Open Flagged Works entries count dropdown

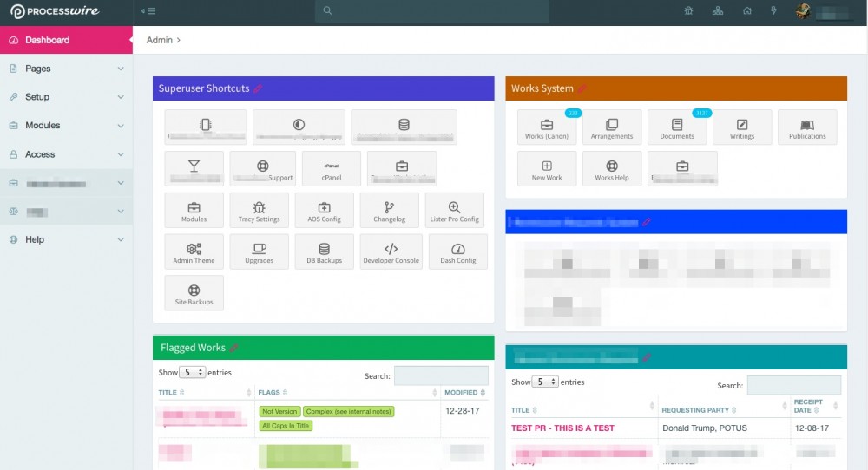[x=192, y=372]
